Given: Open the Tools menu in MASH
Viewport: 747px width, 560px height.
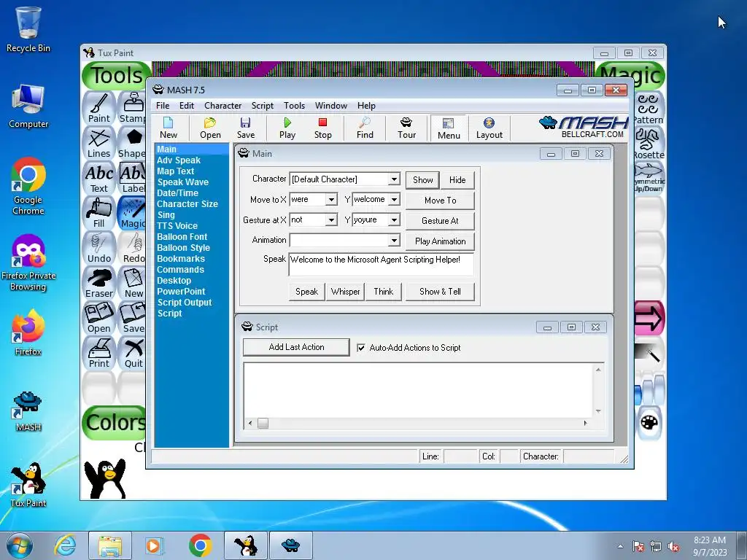Looking at the screenshot, I should click(295, 106).
